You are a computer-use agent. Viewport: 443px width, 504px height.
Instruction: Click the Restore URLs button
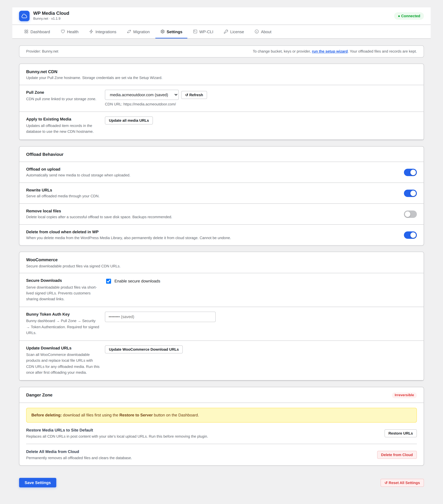pos(401,433)
